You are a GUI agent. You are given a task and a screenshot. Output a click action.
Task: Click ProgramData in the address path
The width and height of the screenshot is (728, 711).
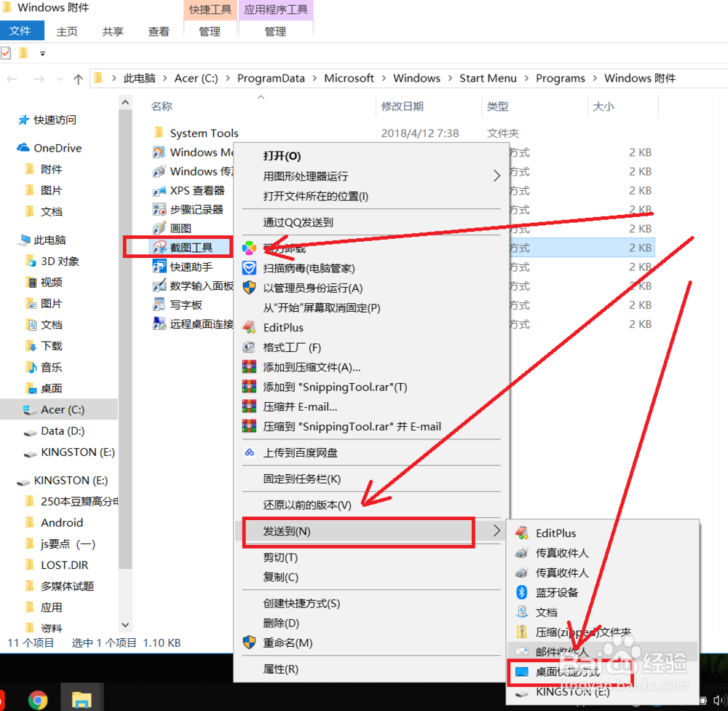point(271,78)
